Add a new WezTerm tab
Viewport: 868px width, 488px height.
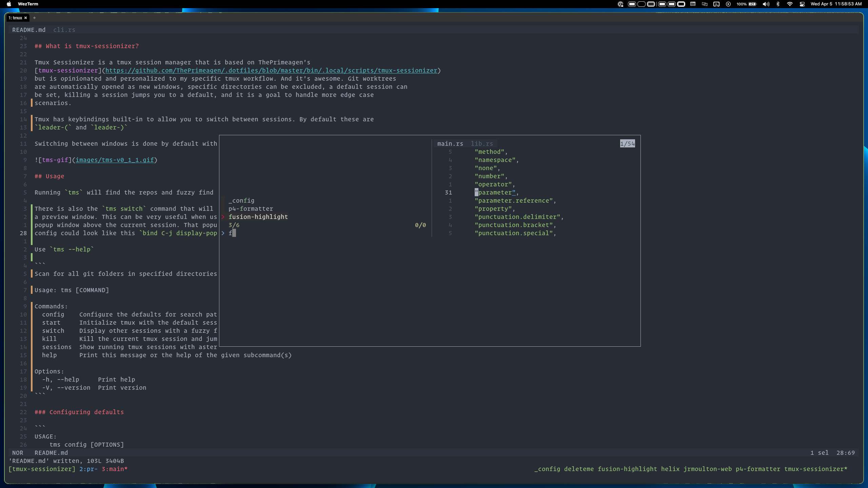click(34, 18)
